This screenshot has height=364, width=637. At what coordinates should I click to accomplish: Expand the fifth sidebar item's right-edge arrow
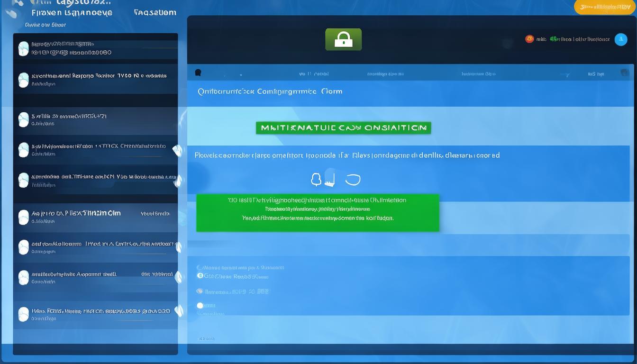tap(178, 181)
